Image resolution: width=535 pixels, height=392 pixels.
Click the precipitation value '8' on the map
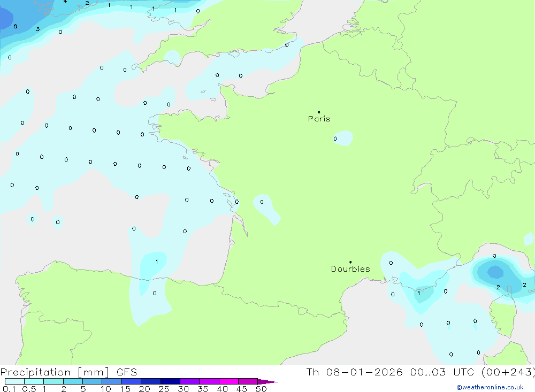coord(16,26)
